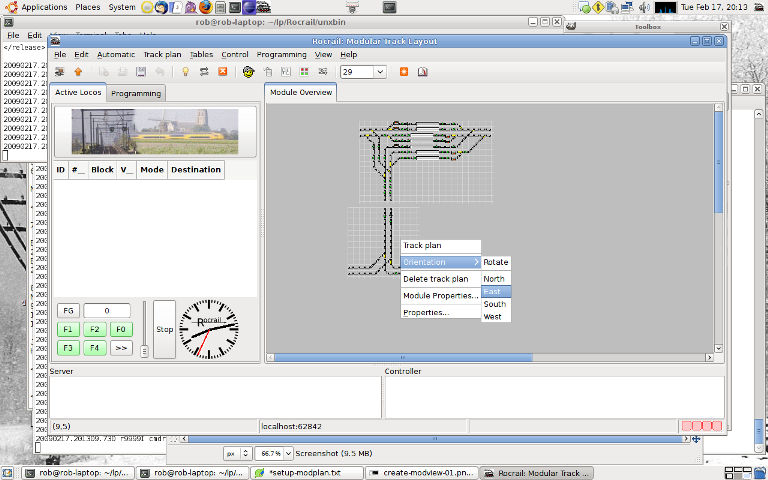
Task: Click the connect icon at toolbar start
Action: [59, 72]
